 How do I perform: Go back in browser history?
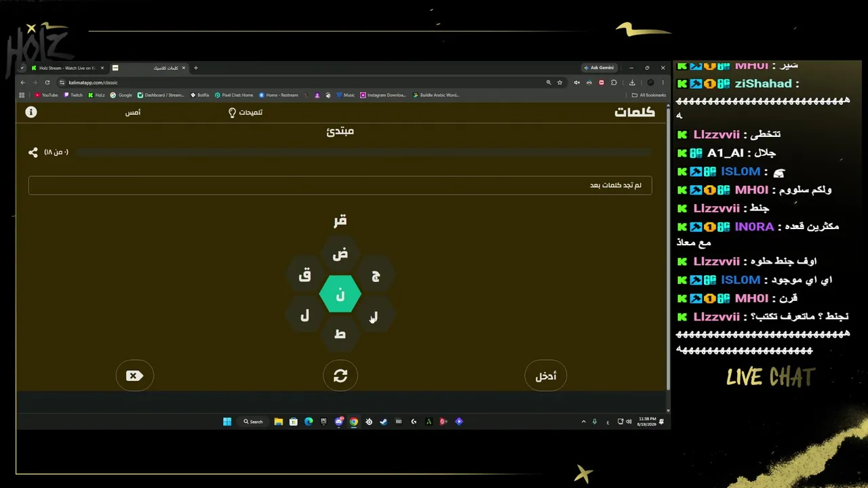tap(23, 83)
